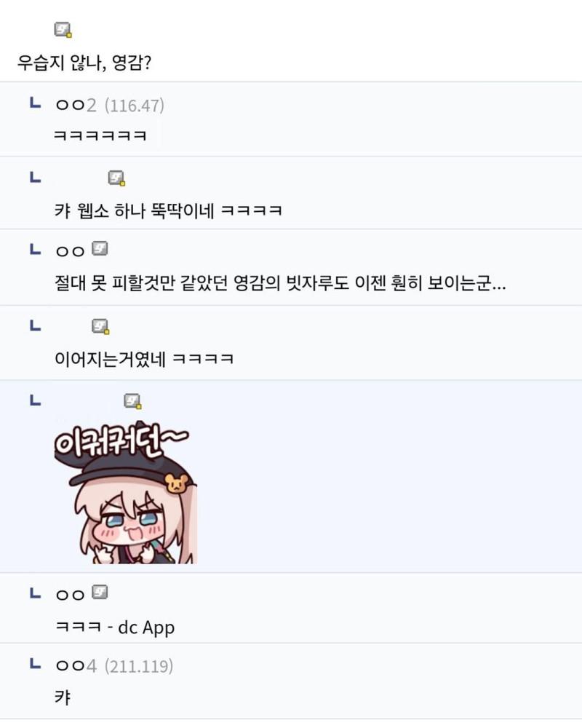The height and width of the screenshot is (728, 582).
Task: Click the gallog badge above the top comment
Action: pyautogui.click(x=63, y=30)
